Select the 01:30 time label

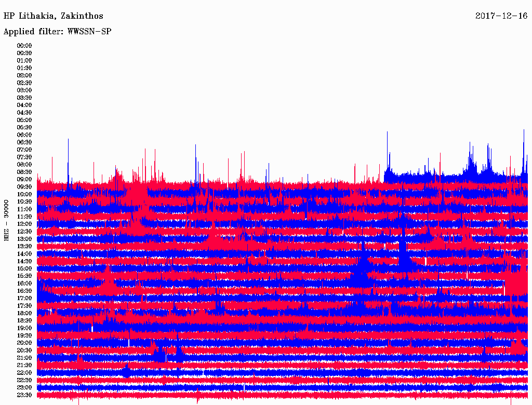(24, 68)
